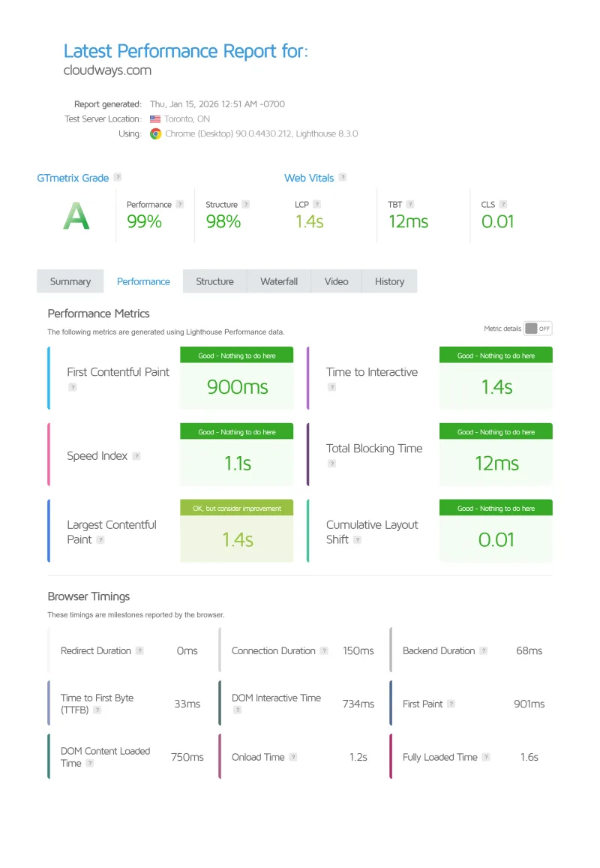Open the Structure tab
The width and height of the screenshot is (600, 868).
tap(214, 281)
